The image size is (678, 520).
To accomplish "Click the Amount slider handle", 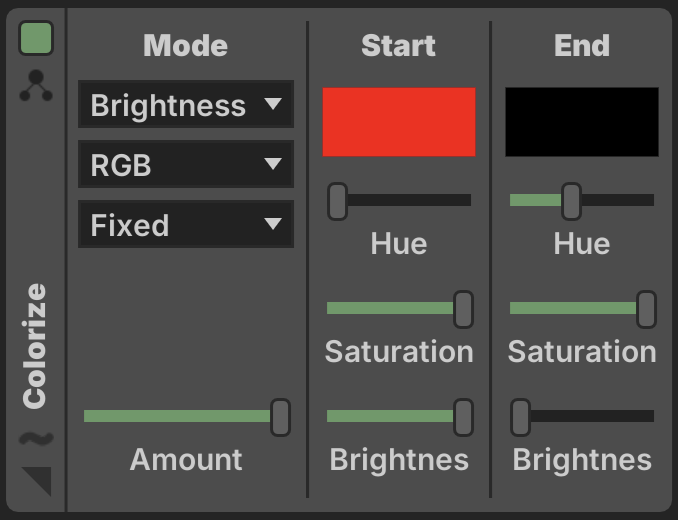I will click(280, 417).
